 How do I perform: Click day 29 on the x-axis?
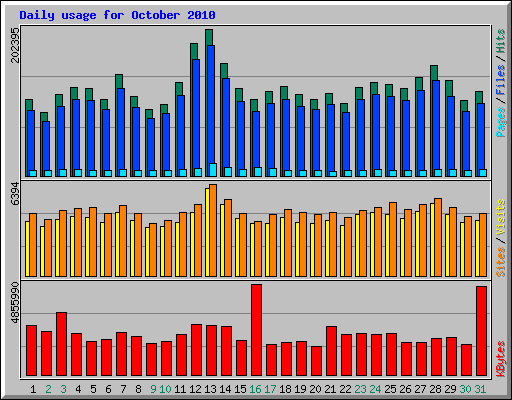(x=450, y=389)
